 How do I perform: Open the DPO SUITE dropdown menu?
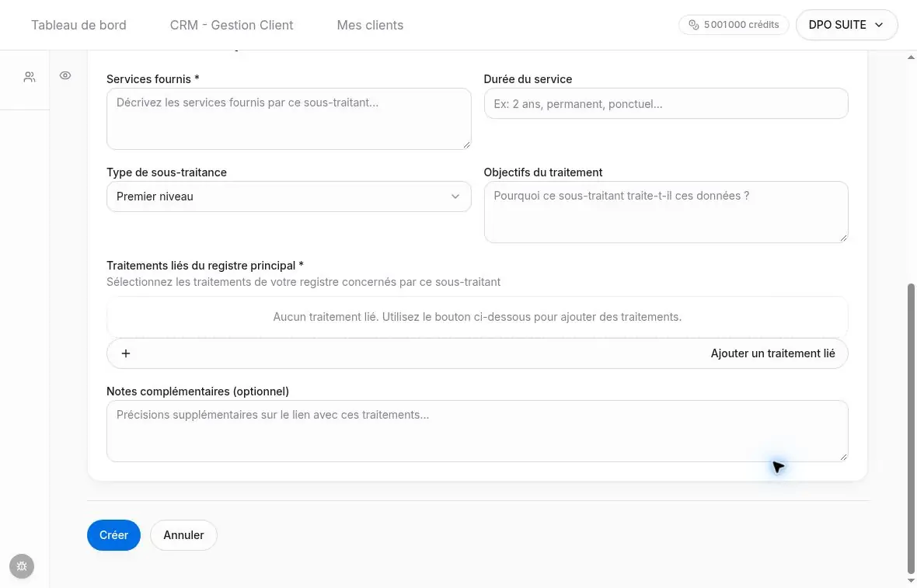[846, 25]
